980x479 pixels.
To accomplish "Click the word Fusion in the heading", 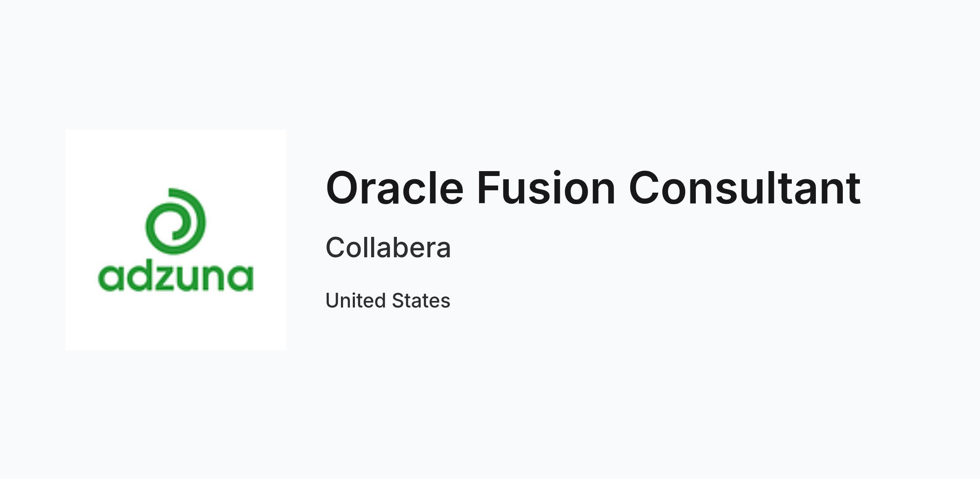I will click(546, 188).
